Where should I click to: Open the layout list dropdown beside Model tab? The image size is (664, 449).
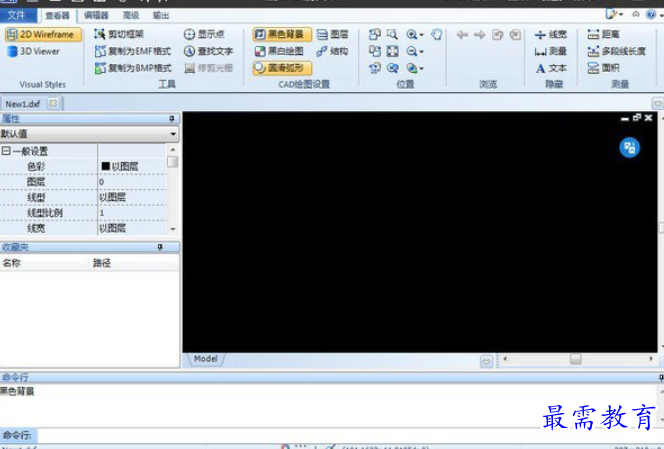[x=486, y=361]
